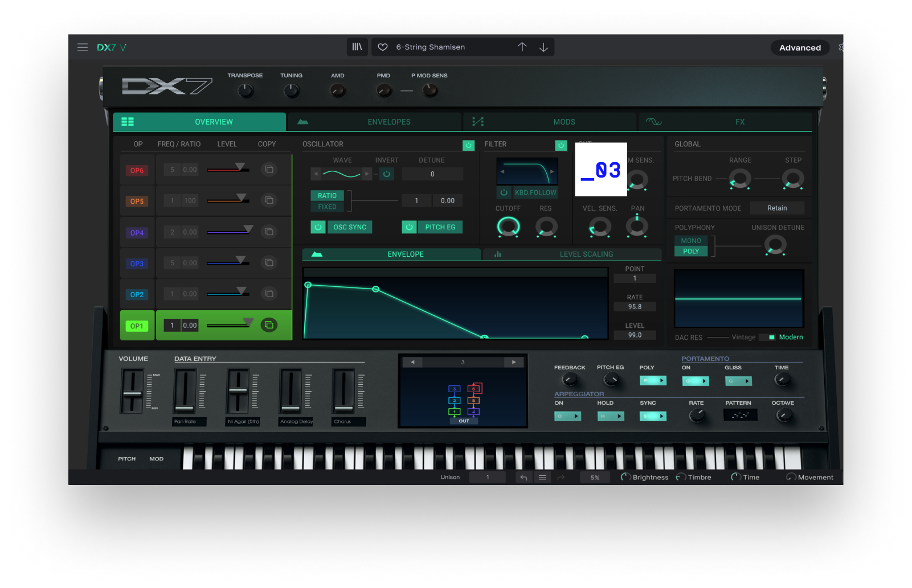
Task: Select previous oscillator waveform arrow
Action: pos(316,174)
